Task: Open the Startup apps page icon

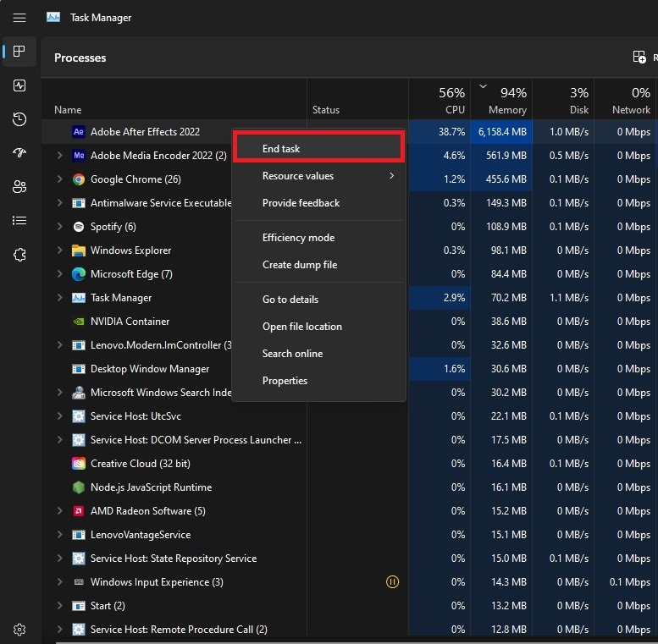Action: tap(19, 153)
